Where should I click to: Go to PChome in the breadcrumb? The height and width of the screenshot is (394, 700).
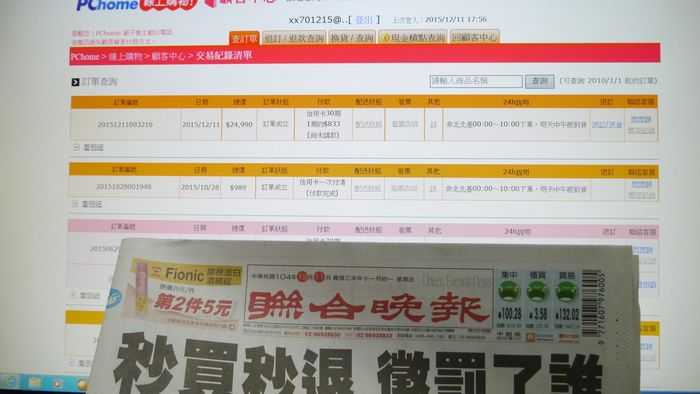(85, 57)
